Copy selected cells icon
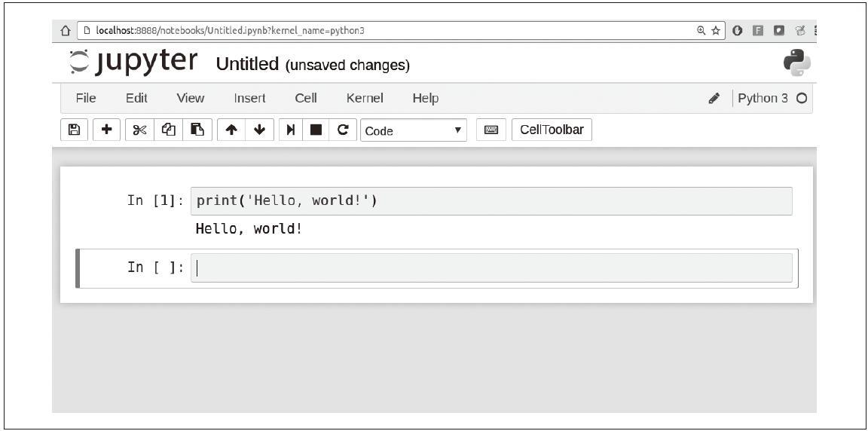Viewport: 868px width, 431px height. click(x=168, y=130)
